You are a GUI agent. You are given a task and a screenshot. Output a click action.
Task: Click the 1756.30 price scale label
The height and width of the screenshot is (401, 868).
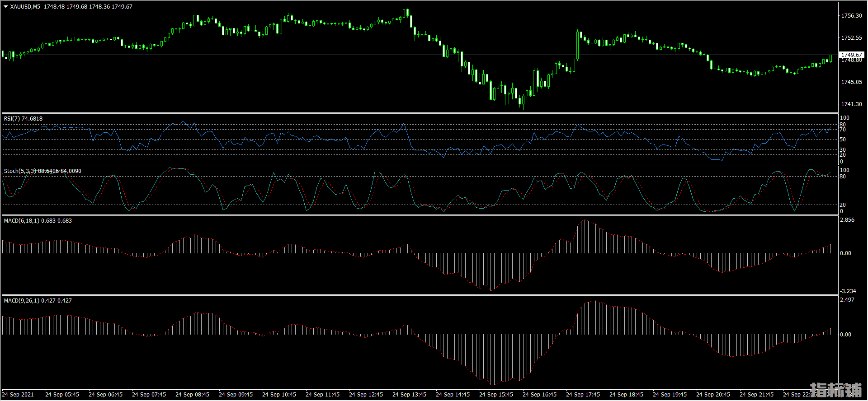coord(851,16)
